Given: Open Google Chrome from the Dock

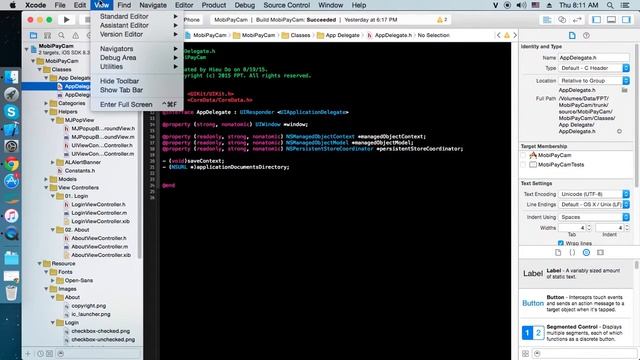Looking at the screenshot, I should (x=11, y=164).
